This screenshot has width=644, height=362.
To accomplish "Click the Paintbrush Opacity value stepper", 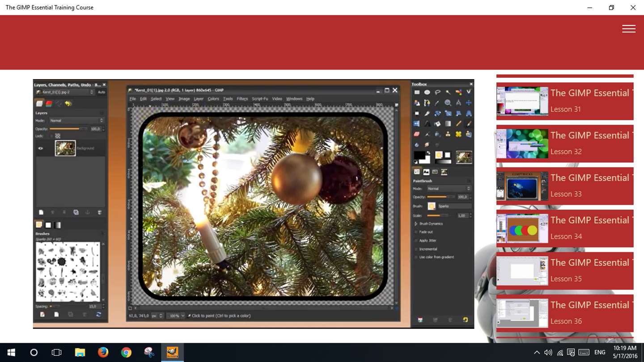I will point(470,197).
